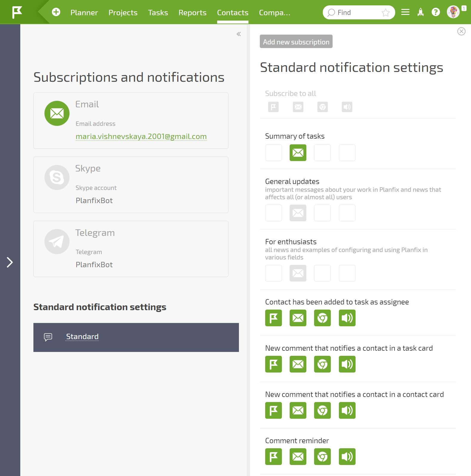This screenshot has height=476, width=471.
Task: Open the Reports menu
Action: (192, 13)
